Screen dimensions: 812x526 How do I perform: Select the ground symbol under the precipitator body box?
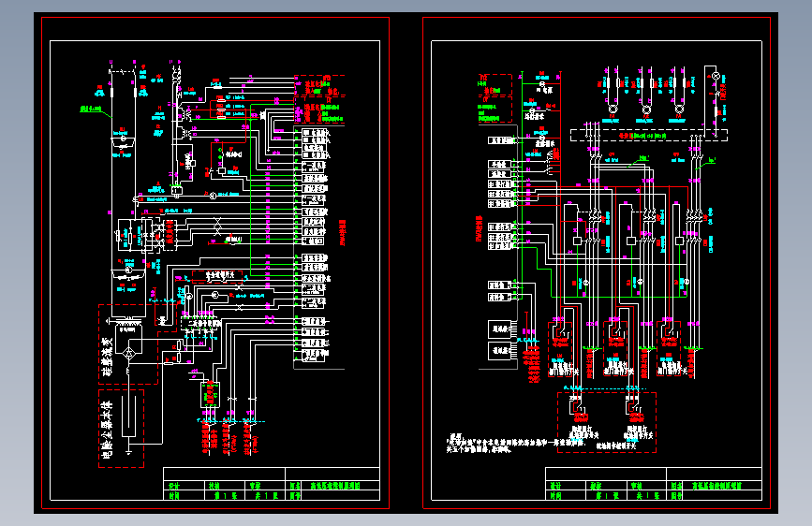(x=129, y=452)
